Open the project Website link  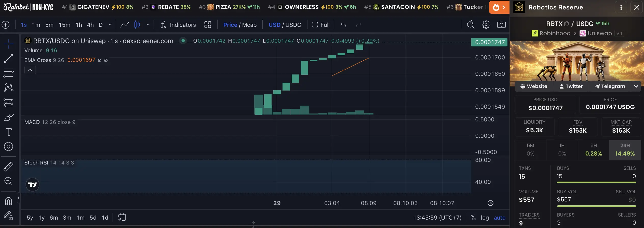(x=534, y=86)
